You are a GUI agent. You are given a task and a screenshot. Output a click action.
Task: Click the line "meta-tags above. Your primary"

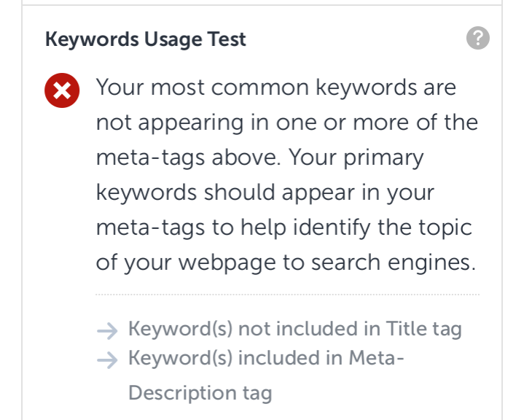point(259,157)
